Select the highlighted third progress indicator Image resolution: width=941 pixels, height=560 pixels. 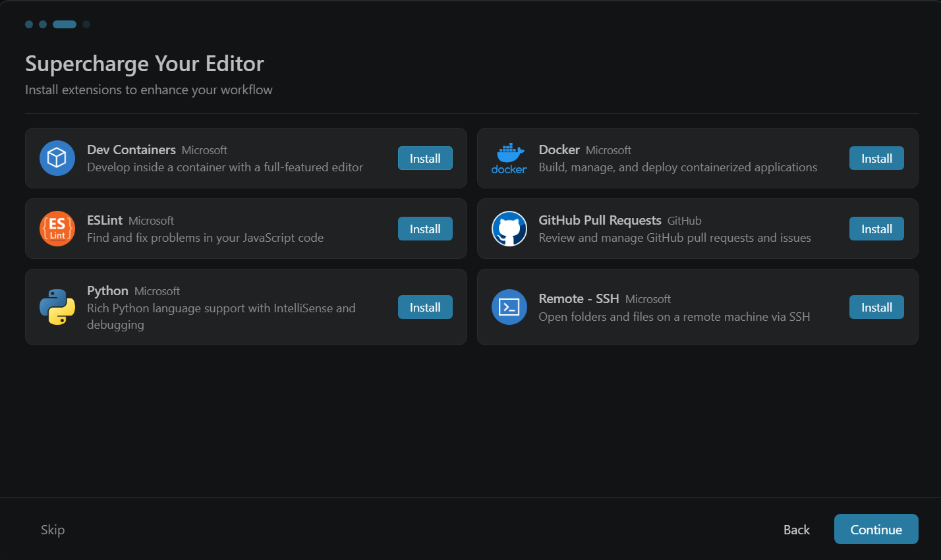click(64, 24)
